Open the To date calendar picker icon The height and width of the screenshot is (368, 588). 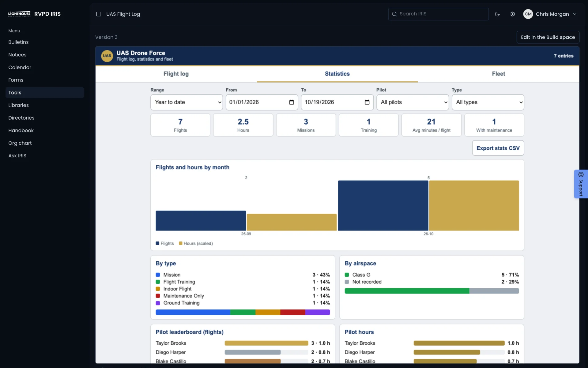(x=367, y=102)
